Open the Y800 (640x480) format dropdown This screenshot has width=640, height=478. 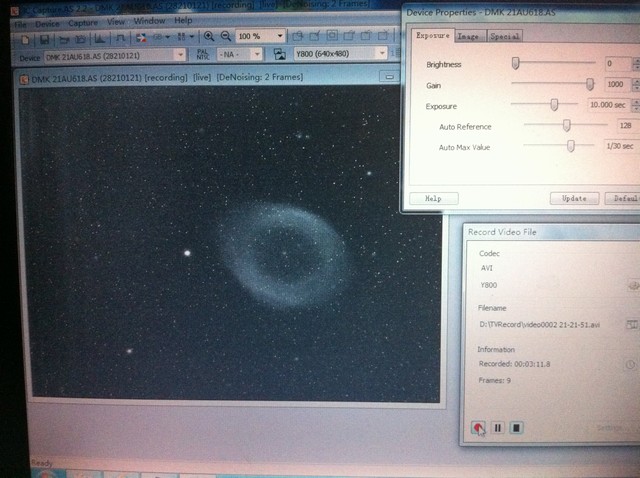tap(381, 54)
